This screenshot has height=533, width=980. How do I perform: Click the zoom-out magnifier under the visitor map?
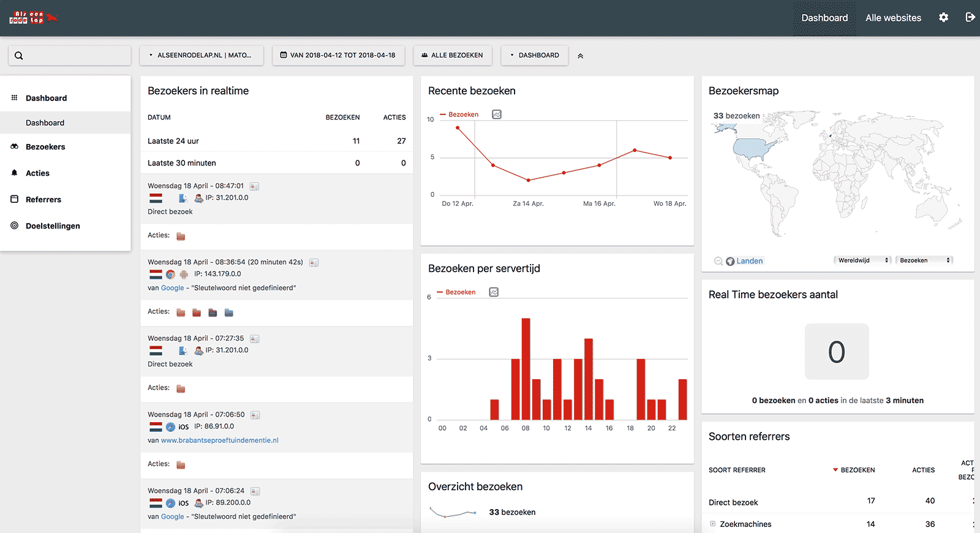[718, 261]
